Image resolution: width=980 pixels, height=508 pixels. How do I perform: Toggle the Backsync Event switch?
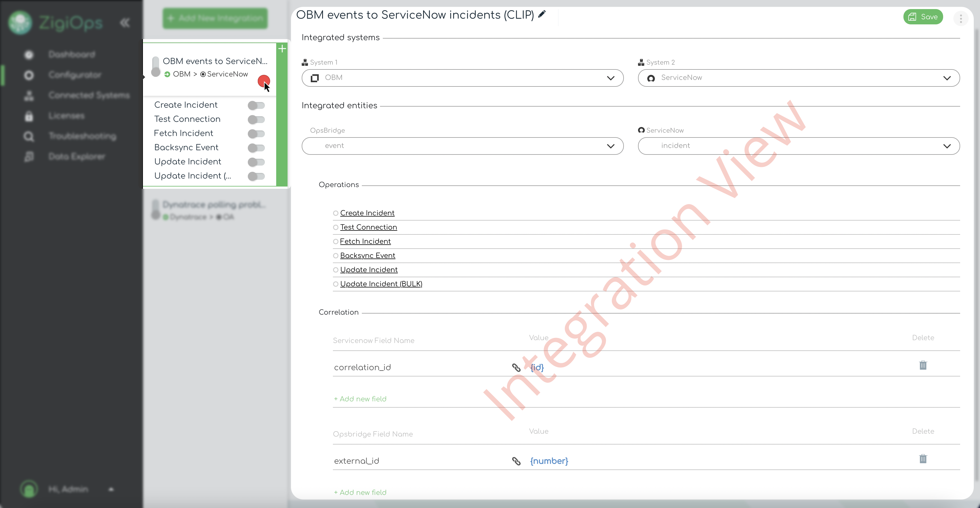pyautogui.click(x=256, y=147)
